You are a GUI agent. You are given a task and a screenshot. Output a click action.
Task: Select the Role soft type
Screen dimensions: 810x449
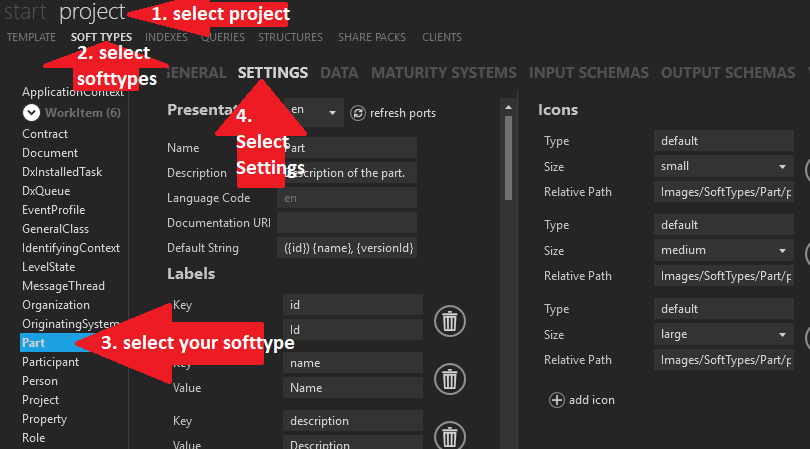[34, 438]
